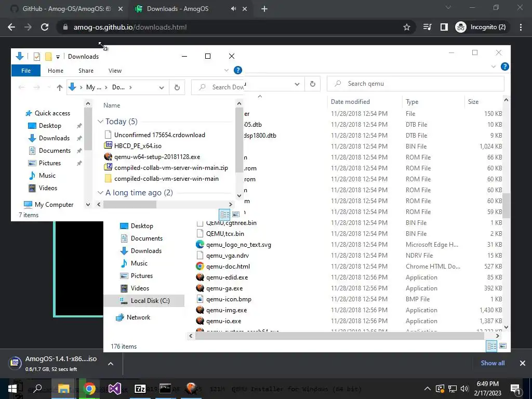Screen dimensions: 532x399
Task: Switch Downloads window to details view
Action: pos(224,215)
